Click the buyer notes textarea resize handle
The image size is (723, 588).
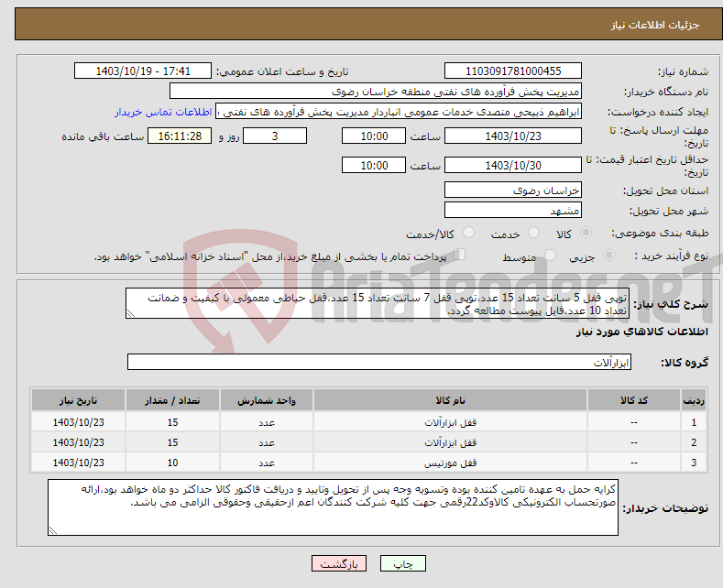[53, 530]
